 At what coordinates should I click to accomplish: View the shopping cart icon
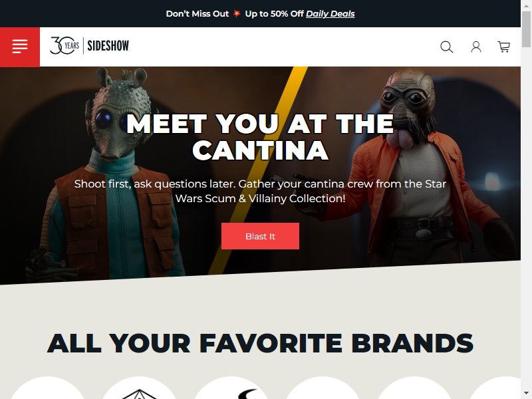[x=504, y=47]
